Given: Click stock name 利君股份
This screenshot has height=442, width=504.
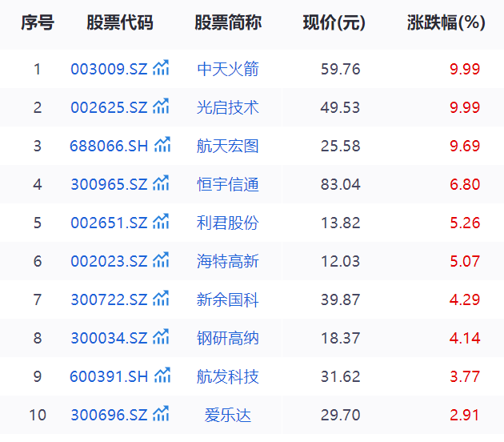Looking at the screenshot, I should [x=228, y=223].
